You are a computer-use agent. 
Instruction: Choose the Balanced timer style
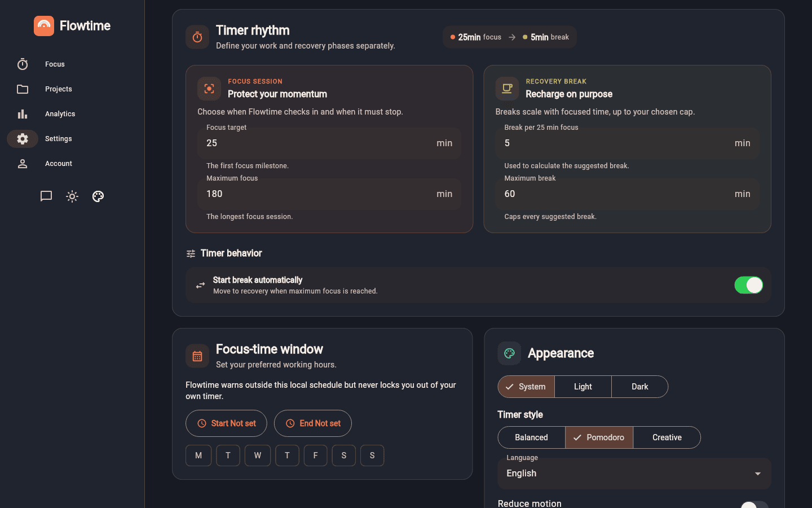[x=531, y=437]
